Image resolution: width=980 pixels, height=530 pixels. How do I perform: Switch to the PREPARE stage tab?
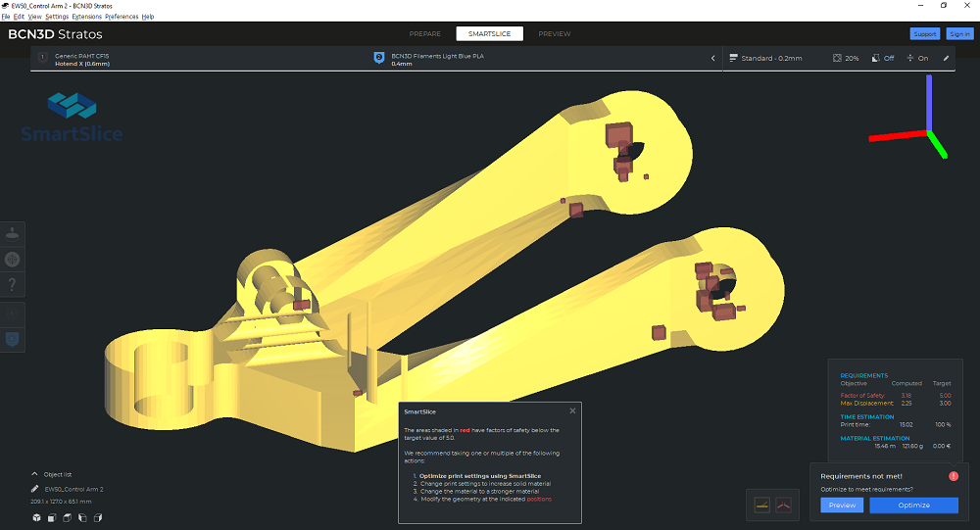click(425, 33)
